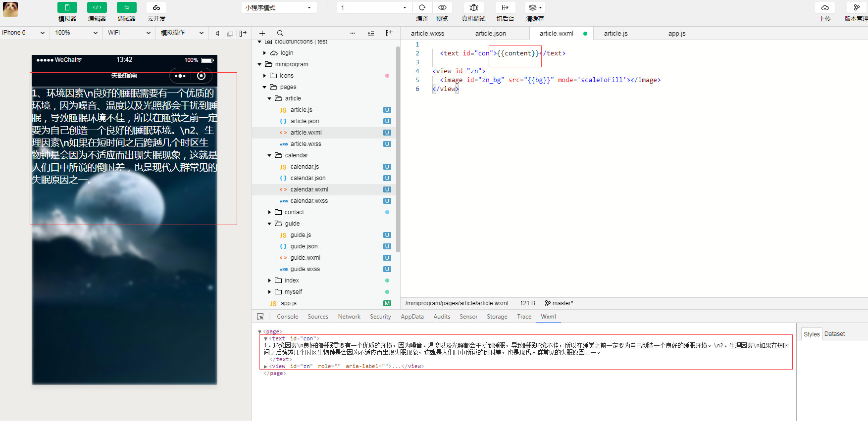Image resolution: width=868 pixels, height=421 pixels.
Task: Click the preview eye icon
Action: tap(442, 7)
